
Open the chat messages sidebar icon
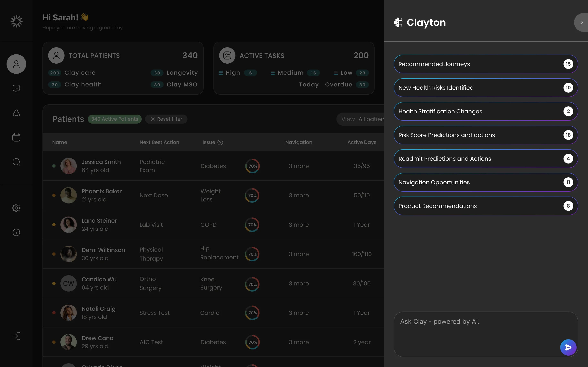point(16,88)
